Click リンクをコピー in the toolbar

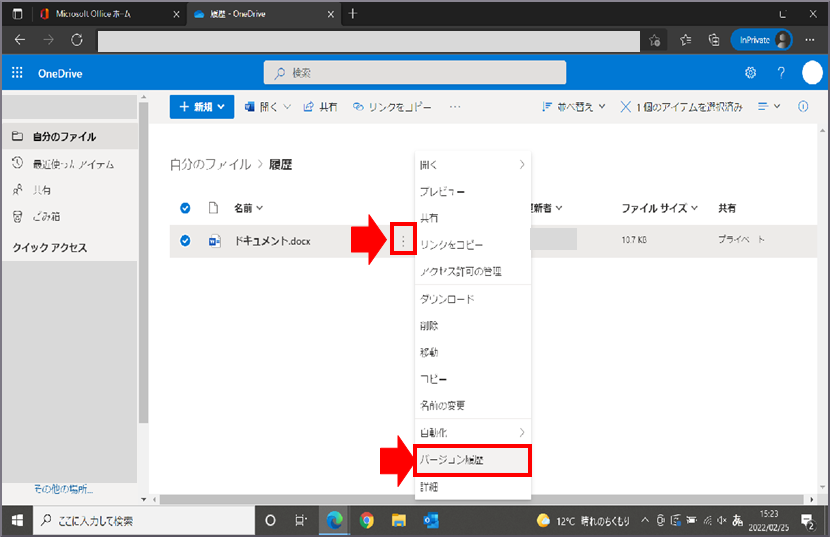[392, 106]
